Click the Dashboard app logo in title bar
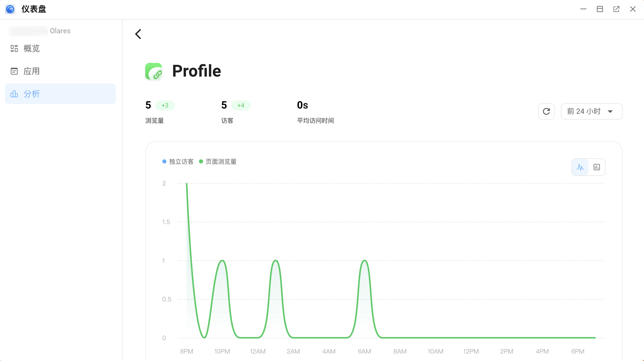 pyautogui.click(x=10, y=9)
